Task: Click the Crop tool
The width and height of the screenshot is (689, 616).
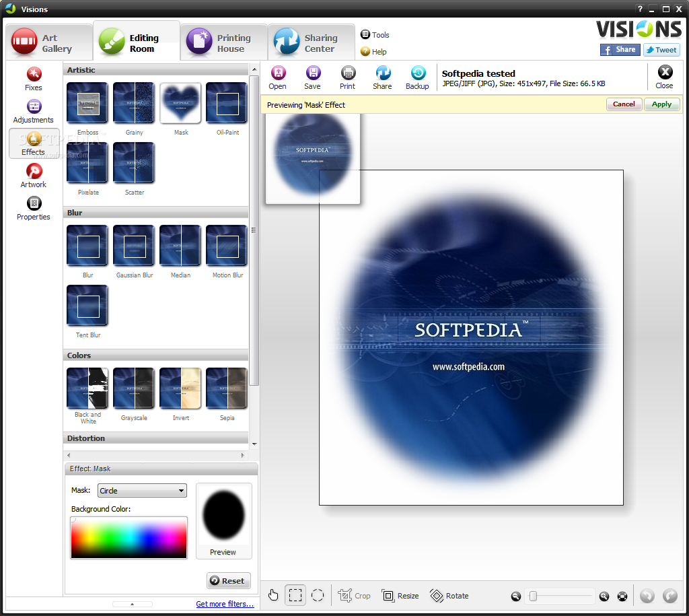Action: pyautogui.click(x=354, y=596)
